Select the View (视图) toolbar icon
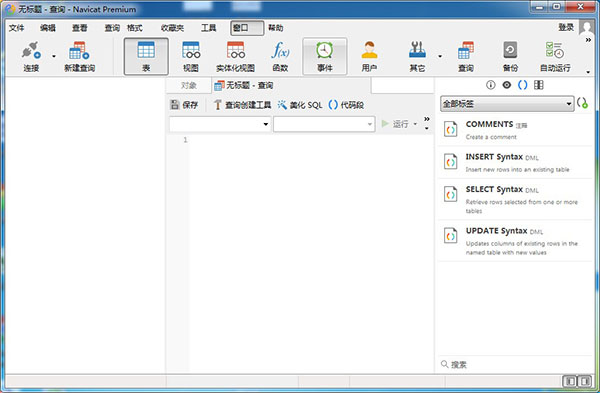600x393 pixels. (x=191, y=56)
